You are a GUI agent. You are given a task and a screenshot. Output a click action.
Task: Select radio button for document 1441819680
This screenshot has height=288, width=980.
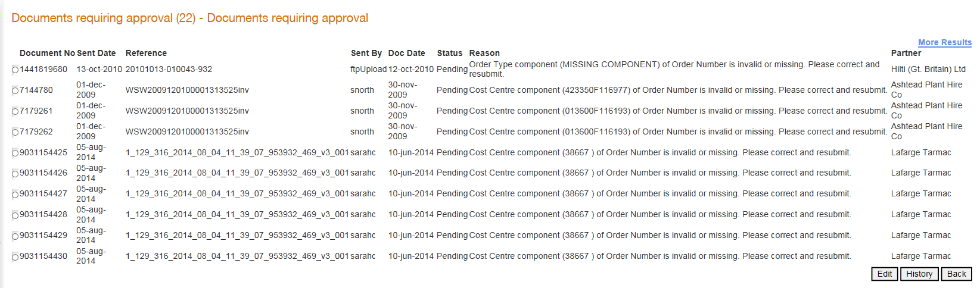(15, 70)
